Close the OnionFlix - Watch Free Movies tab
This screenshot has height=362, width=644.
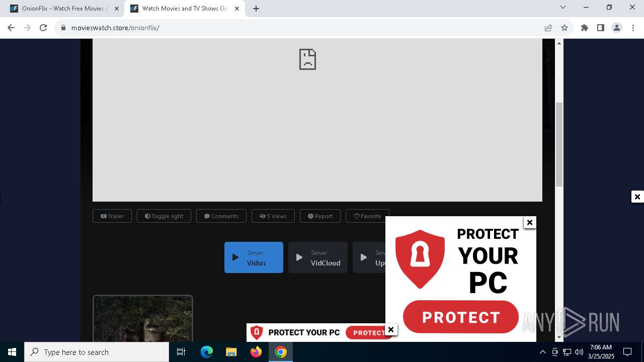click(117, 9)
